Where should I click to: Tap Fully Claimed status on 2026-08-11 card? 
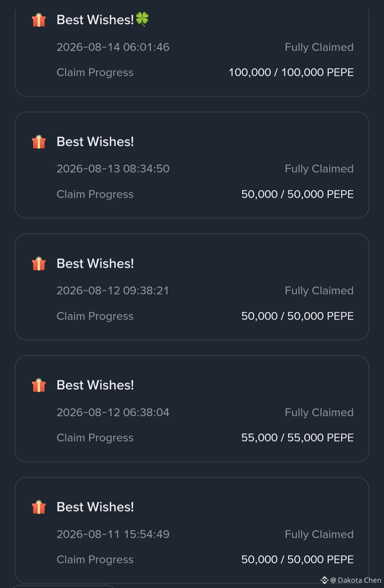(x=319, y=535)
